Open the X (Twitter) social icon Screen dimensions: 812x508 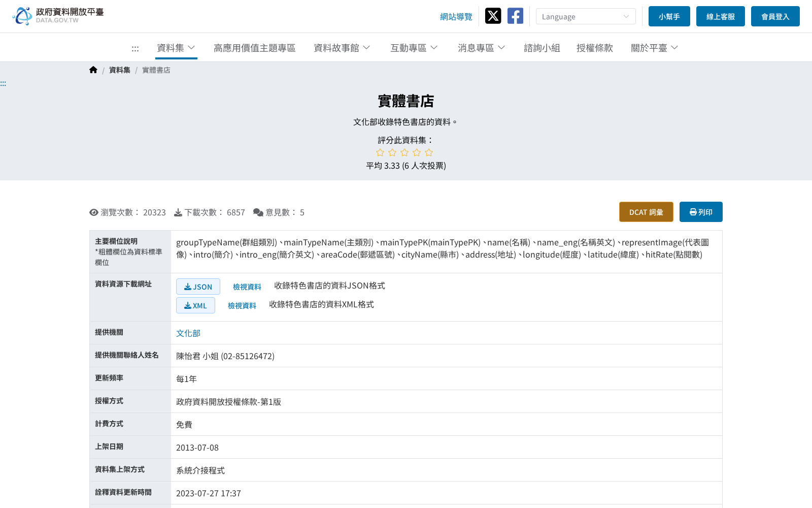(x=493, y=16)
